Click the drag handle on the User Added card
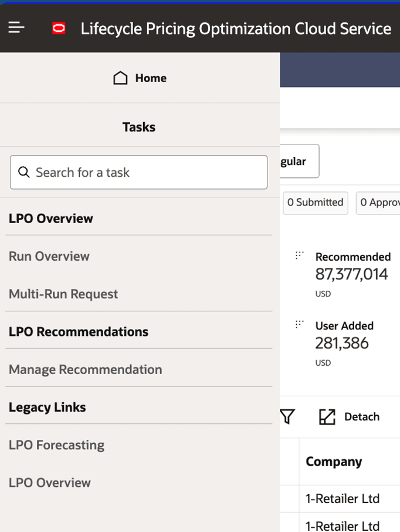 coord(299,324)
